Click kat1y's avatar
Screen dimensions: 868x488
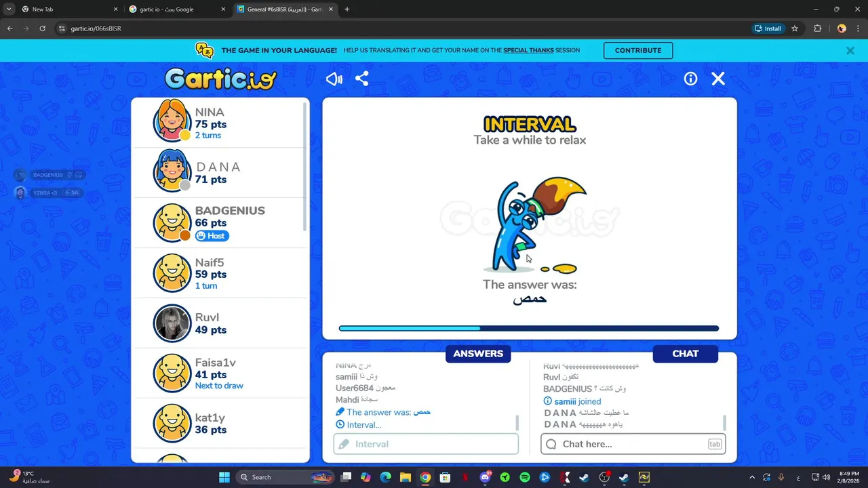tap(172, 423)
